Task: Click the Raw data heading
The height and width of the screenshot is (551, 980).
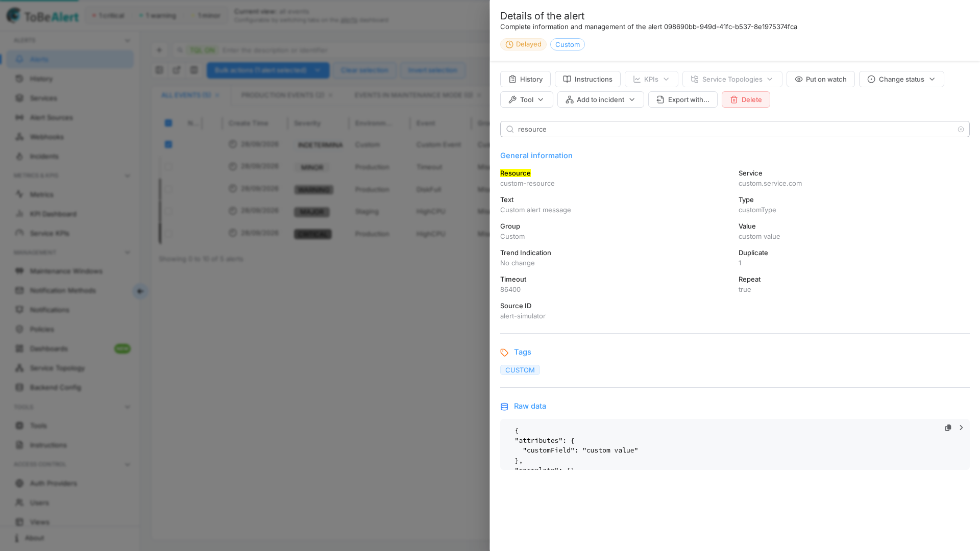Action: point(530,406)
